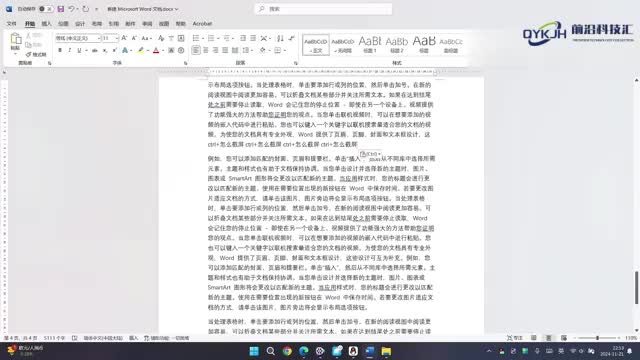Image resolution: width=640 pixels, height=360 pixels.
Task: Open the File tab
Action: (11, 24)
